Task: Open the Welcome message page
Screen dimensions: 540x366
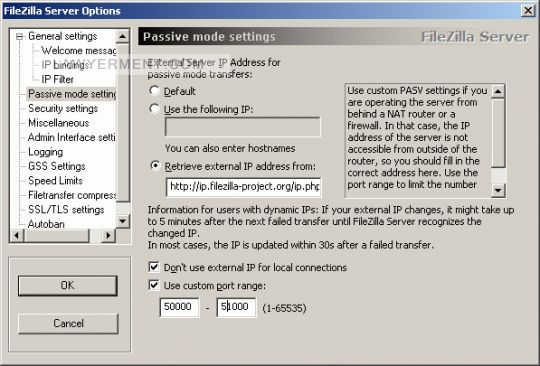Action: click(79, 51)
